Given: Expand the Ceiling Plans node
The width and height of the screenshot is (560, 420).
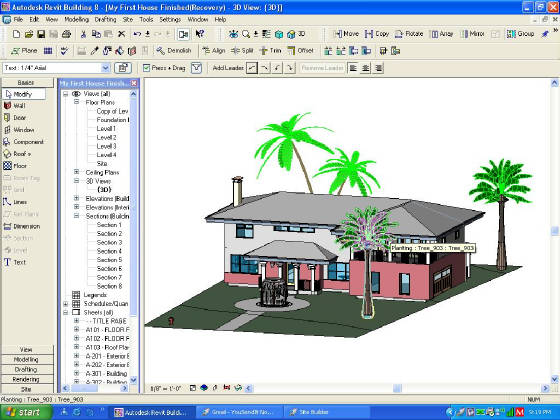Looking at the screenshot, I should [76, 172].
